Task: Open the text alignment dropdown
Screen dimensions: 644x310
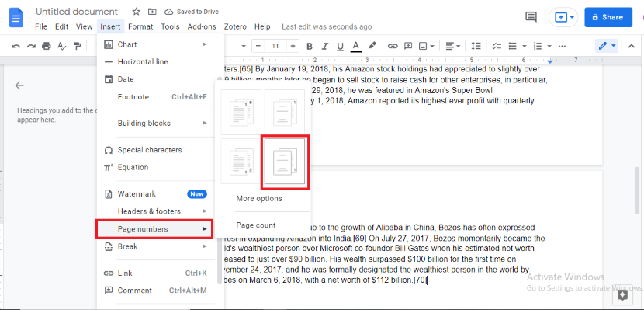Action: tap(453, 46)
